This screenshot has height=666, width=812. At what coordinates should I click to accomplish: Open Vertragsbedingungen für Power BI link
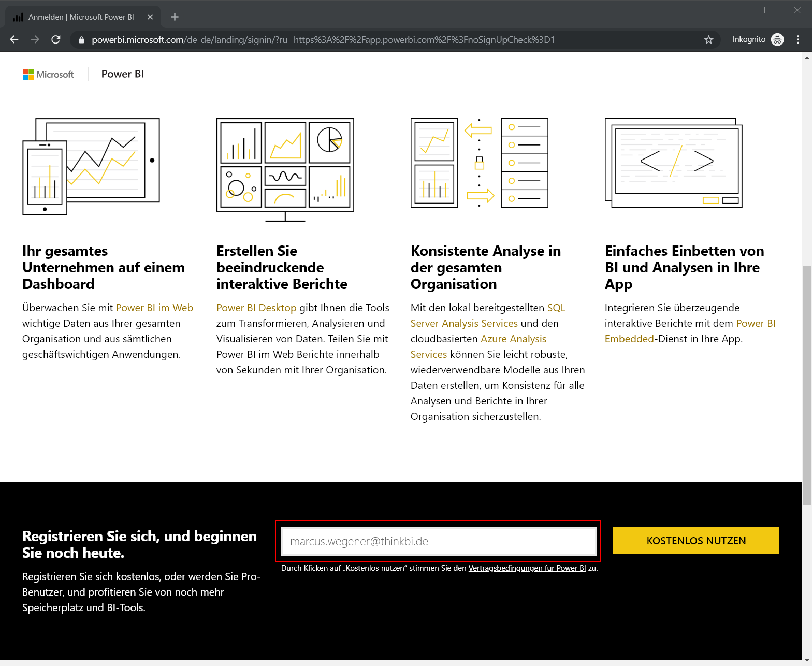[x=527, y=568]
